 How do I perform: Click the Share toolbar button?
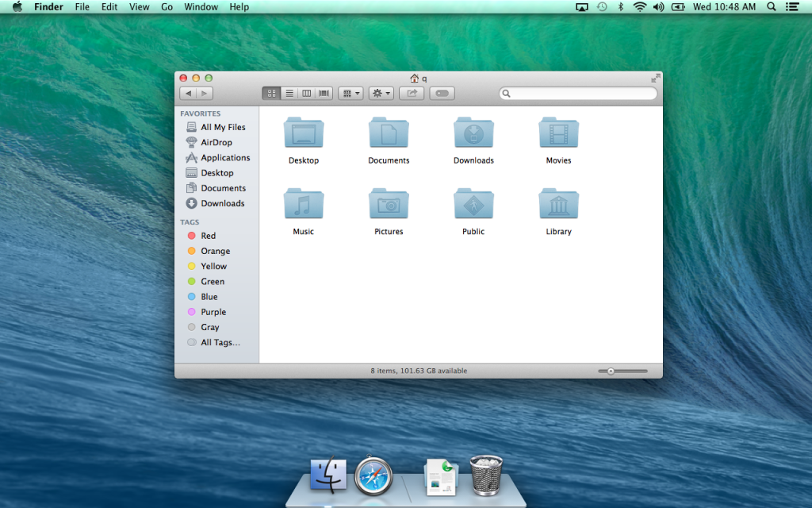(x=412, y=94)
